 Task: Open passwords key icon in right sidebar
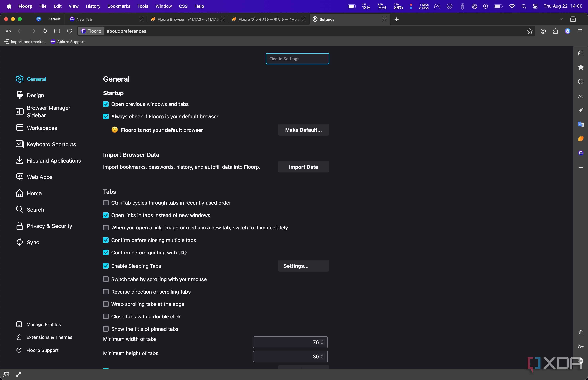pos(581,347)
